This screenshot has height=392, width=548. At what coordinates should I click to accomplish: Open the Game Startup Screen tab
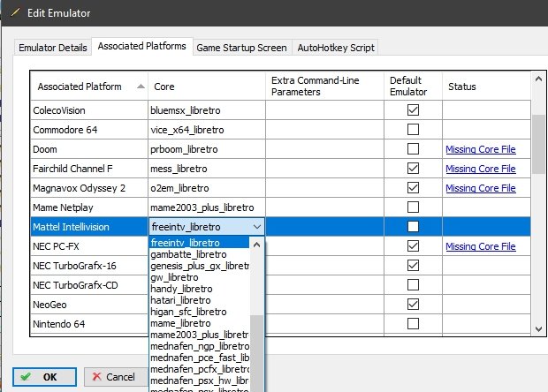(241, 48)
